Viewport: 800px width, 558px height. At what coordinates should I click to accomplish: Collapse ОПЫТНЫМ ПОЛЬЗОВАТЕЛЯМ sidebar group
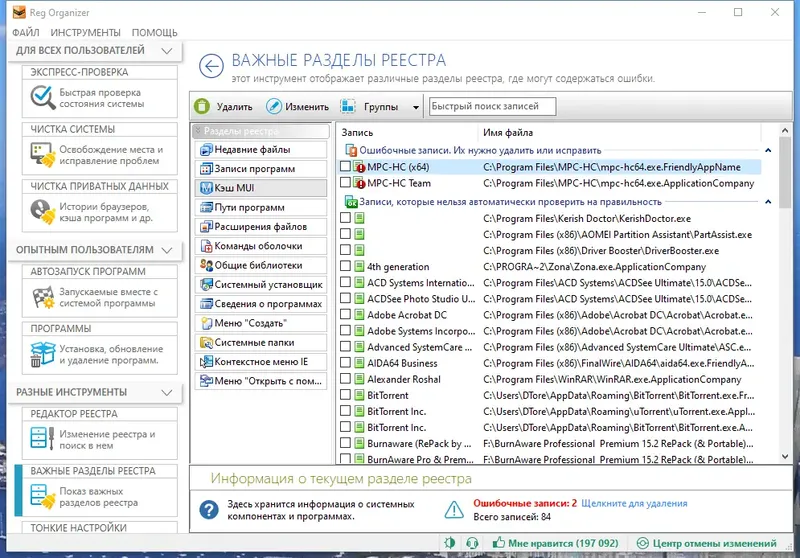[x=166, y=250]
